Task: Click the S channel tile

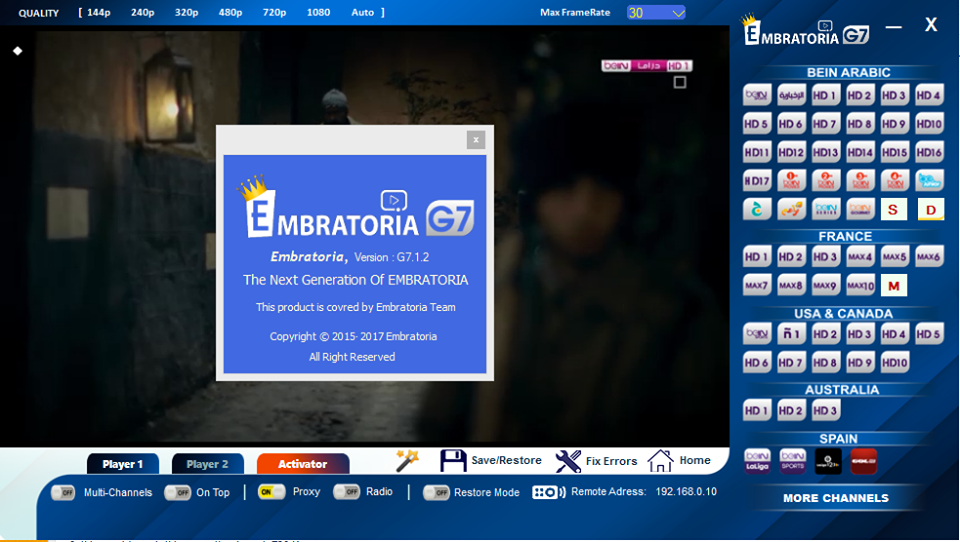Action: click(893, 209)
